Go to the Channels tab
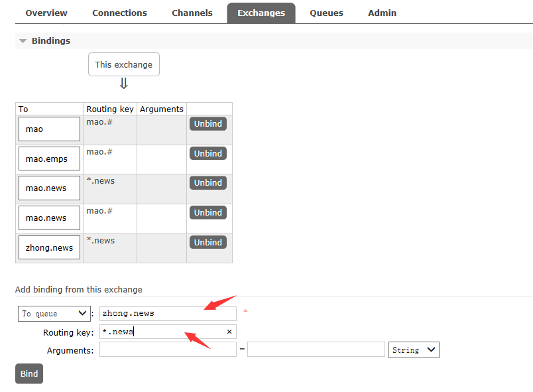Viewport: 533px width, 392px height. 192,13
